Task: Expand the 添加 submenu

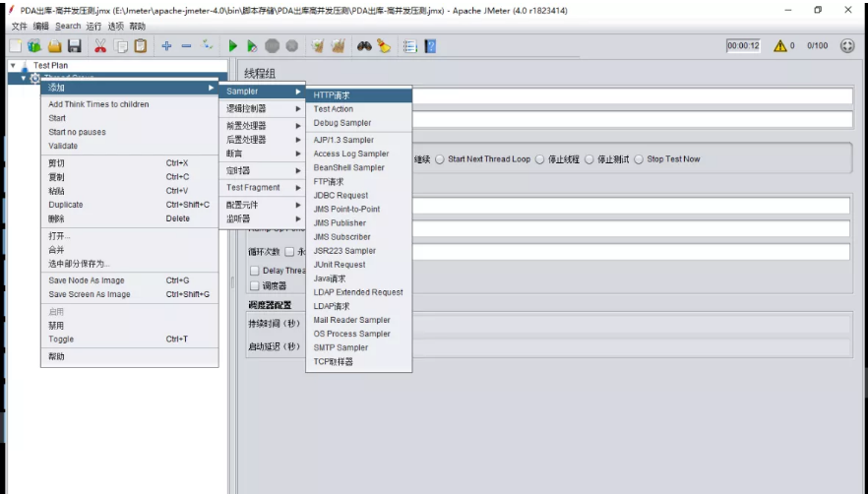Action: [130, 88]
